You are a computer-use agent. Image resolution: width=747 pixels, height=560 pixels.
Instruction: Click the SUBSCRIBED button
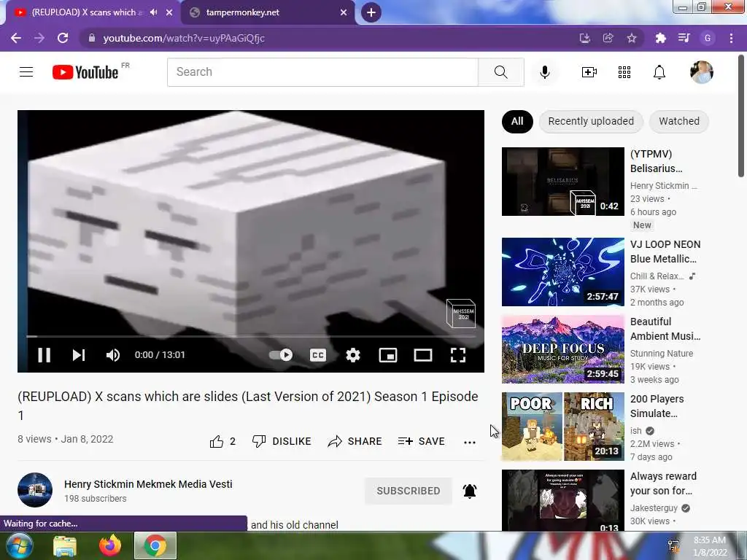409,491
